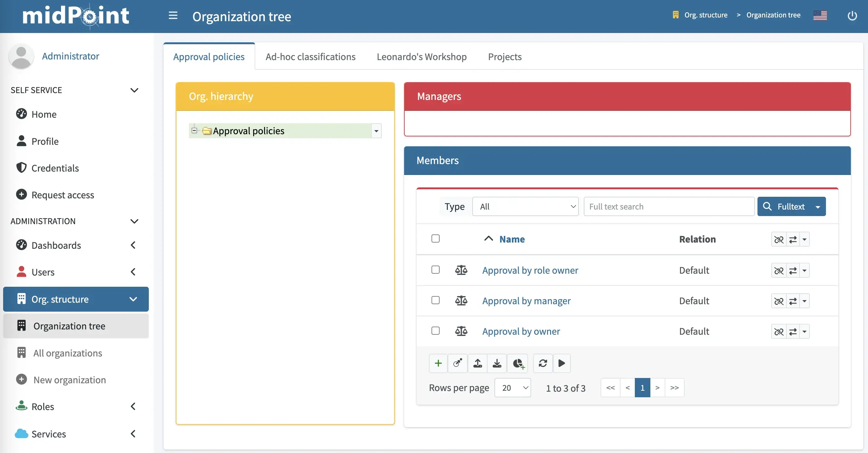Click the recompute icon for Approval by owner

(x=793, y=331)
